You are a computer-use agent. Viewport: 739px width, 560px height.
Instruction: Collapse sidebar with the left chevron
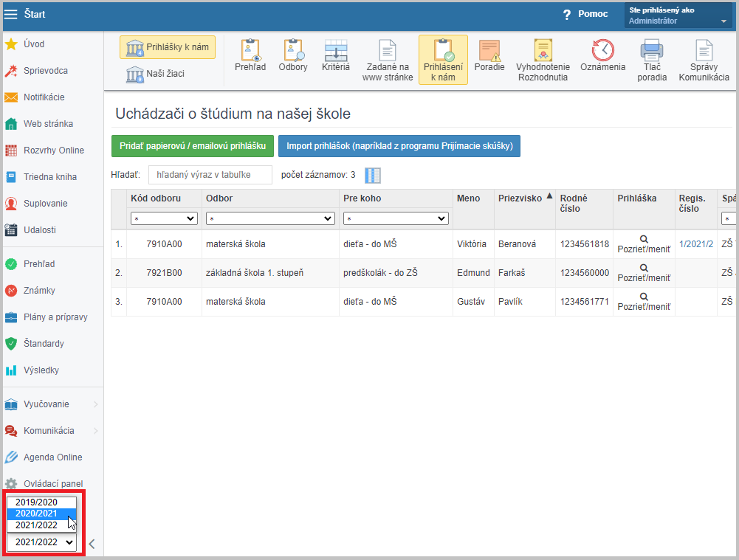pyautogui.click(x=92, y=544)
